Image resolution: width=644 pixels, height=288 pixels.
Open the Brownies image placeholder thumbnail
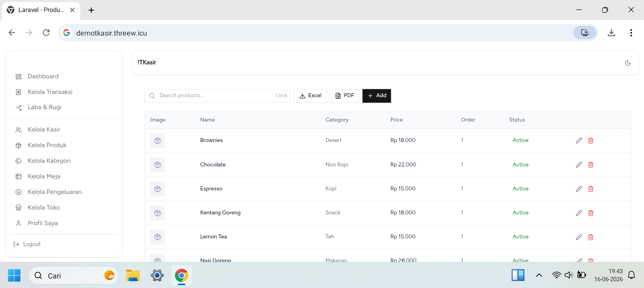[x=157, y=141]
